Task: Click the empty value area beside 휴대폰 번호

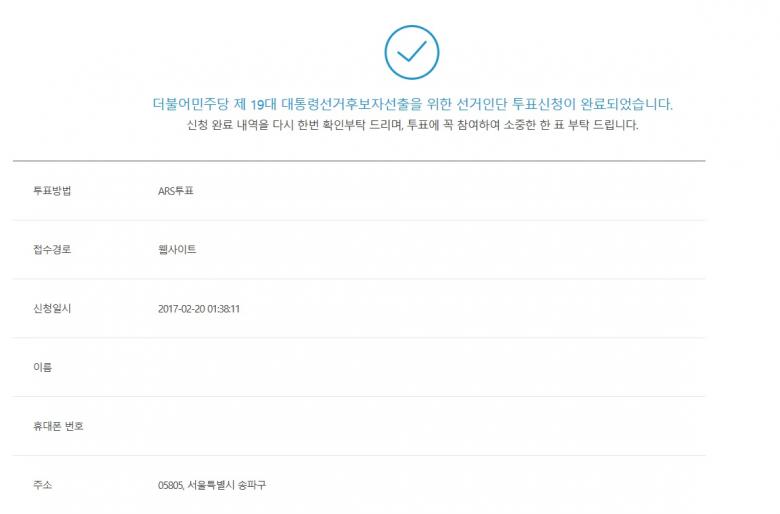Action: coord(300,427)
